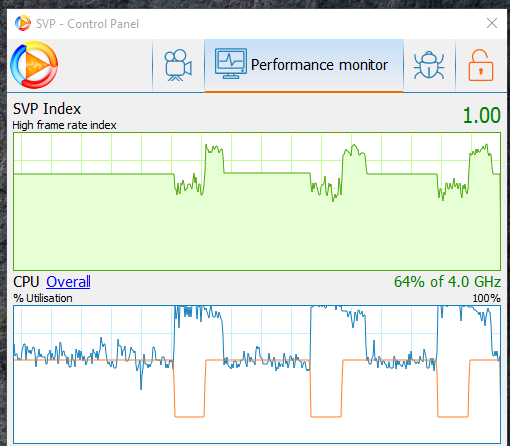Select the Performance monitor tab
Screen dimensions: 510x446
click(x=304, y=65)
